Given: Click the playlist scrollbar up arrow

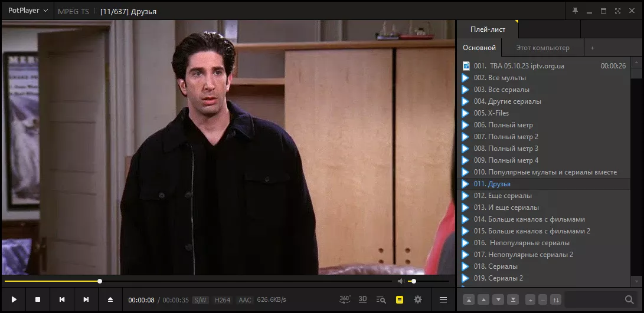Looking at the screenshot, I should (636, 62).
